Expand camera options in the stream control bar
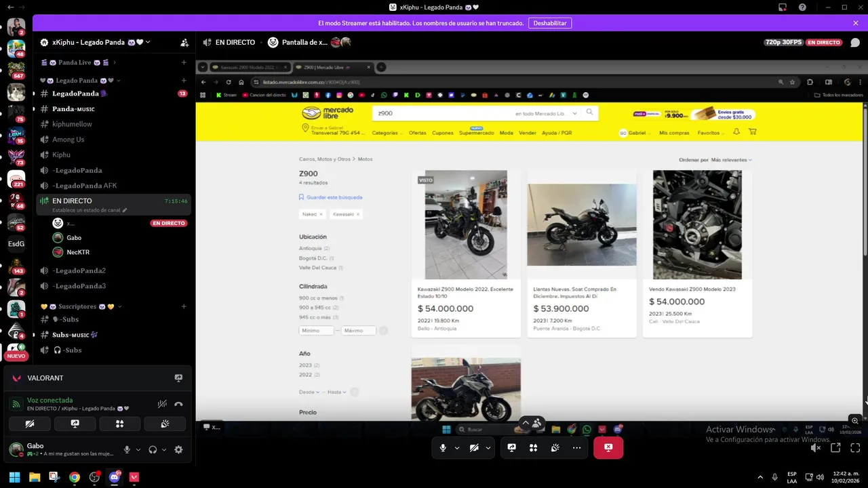868x488 pixels. [x=488, y=447]
